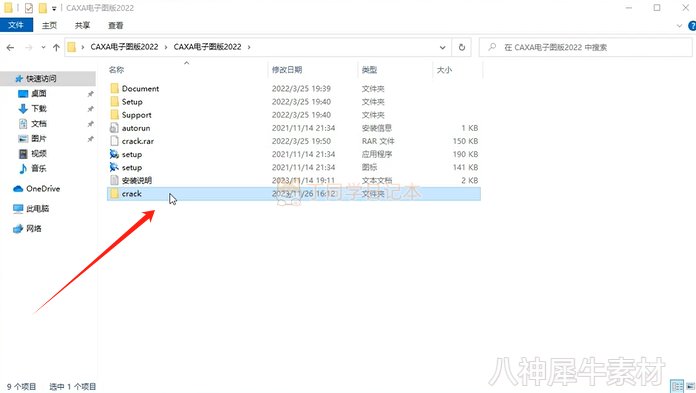Go to 视频 in quick access
This screenshot has width=696, height=393.
[39, 154]
